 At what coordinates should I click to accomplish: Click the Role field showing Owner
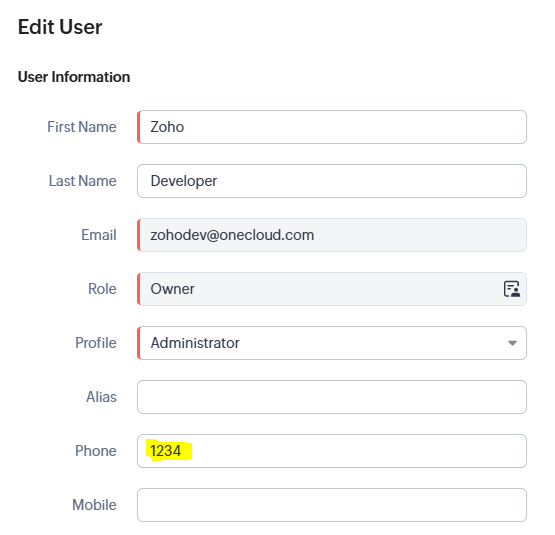pyautogui.click(x=332, y=289)
